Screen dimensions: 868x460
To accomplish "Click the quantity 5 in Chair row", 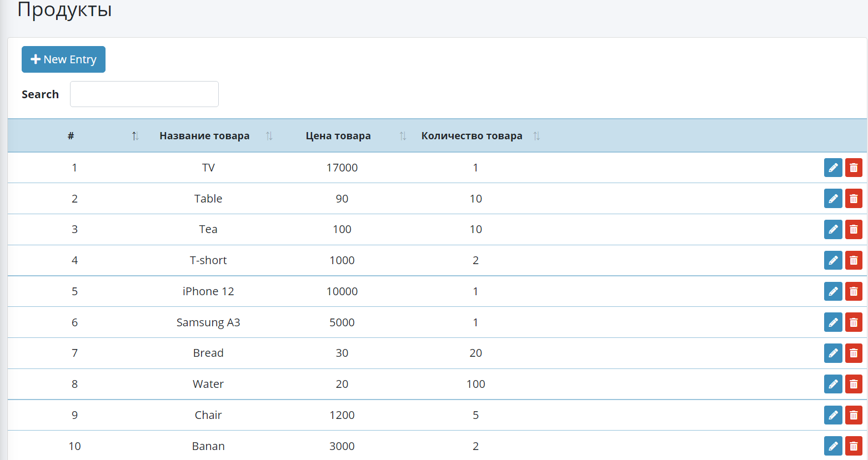I will point(476,415).
